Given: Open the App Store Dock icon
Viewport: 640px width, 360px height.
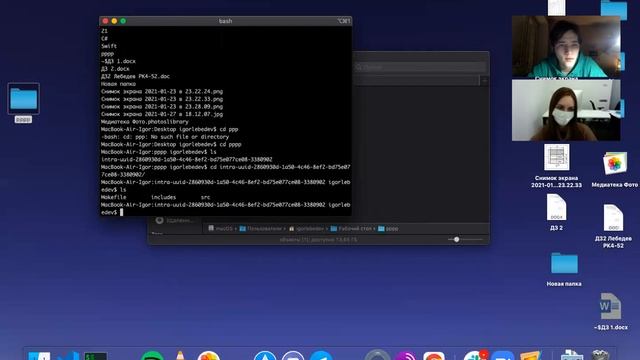Looking at the screenshot, I should tap(265, 356).
